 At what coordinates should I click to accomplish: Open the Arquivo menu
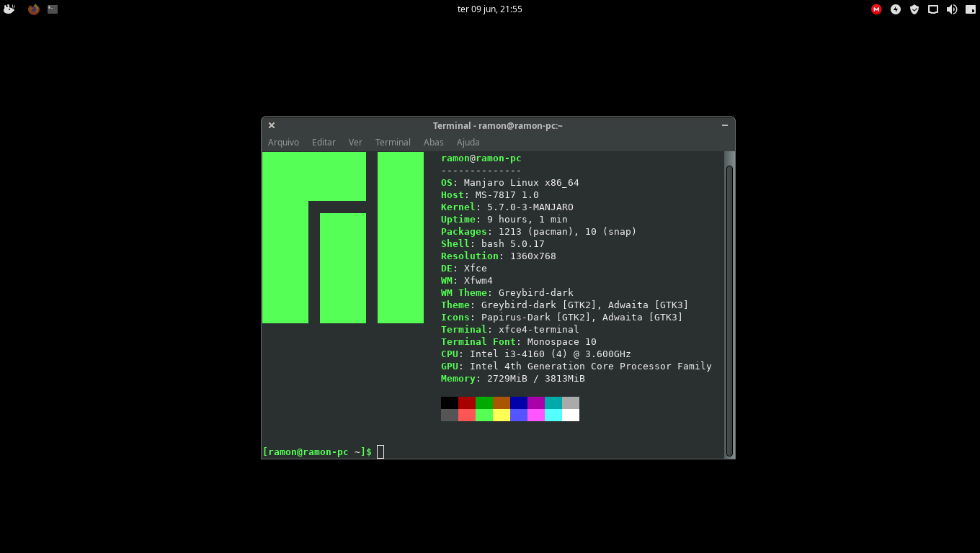point(283,143)
